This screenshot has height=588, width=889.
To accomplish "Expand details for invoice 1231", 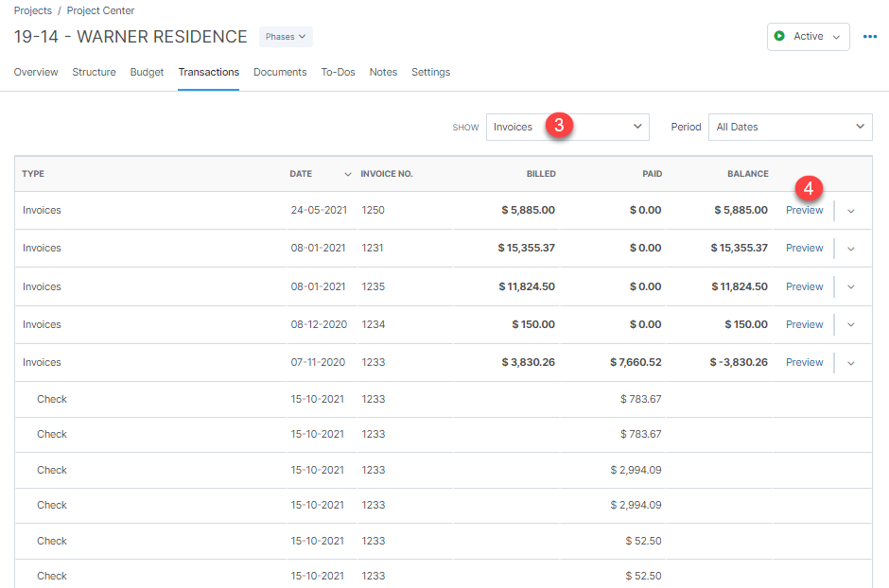I will (x=850, y=248).
